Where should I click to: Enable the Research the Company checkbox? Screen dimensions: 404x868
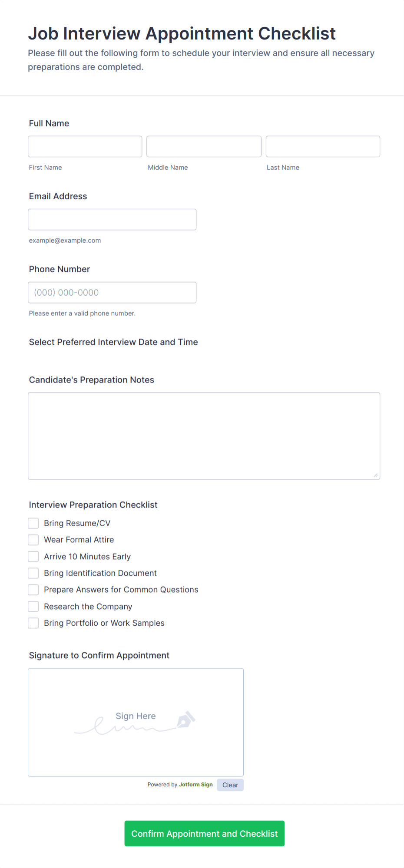tap(33, 606)
